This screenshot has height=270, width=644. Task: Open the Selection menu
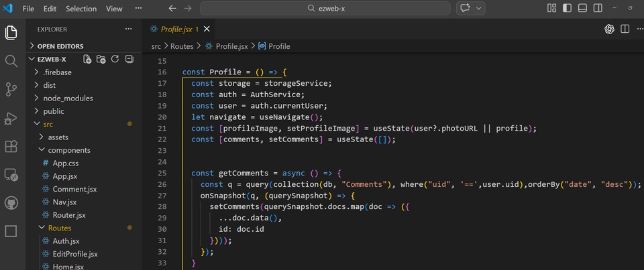[81, 9]
